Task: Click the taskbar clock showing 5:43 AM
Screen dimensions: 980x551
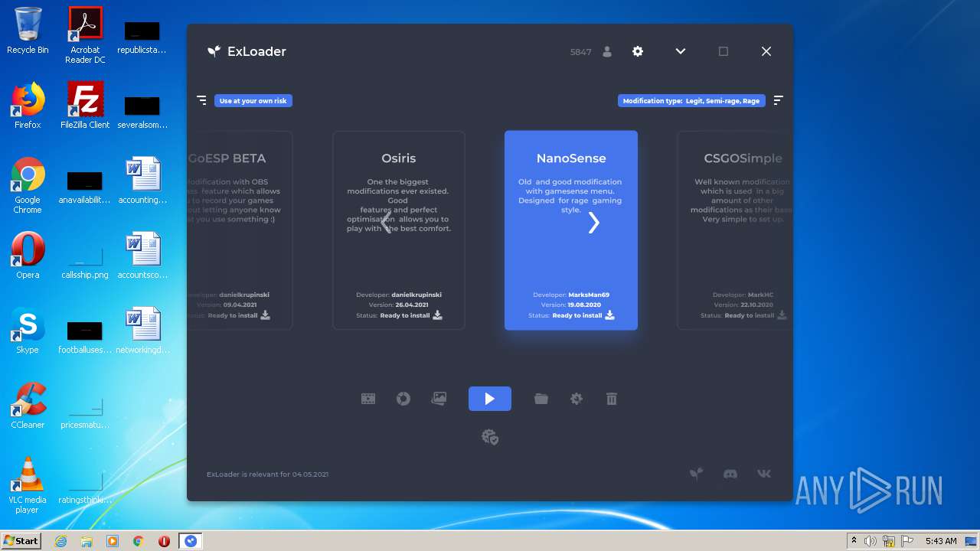Action: pos(941,541)
